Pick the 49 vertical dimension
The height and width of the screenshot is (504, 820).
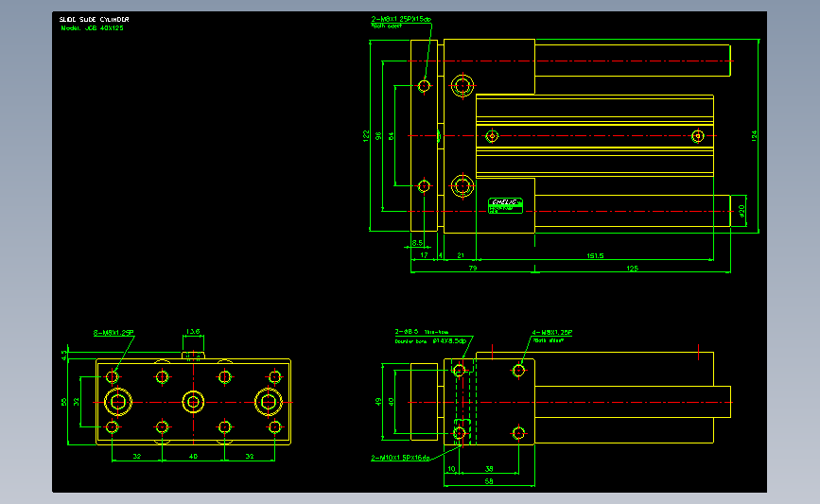[378, 402]
